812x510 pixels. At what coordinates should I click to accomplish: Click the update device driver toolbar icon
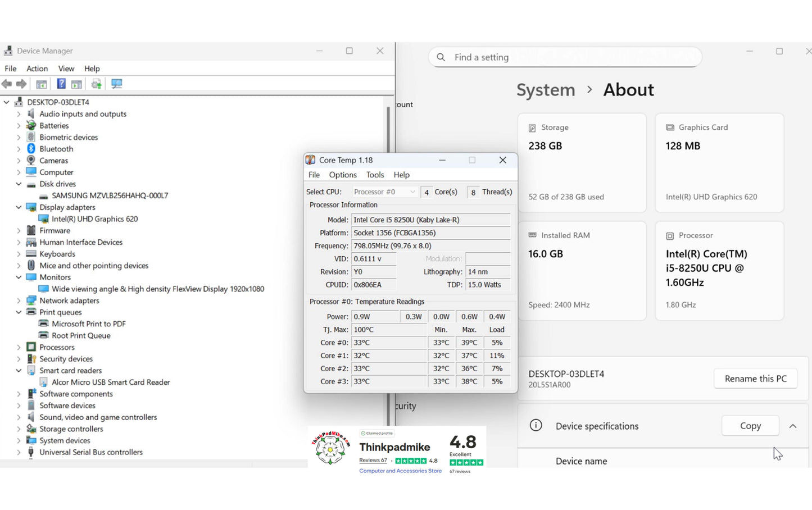[x=97, y=84]
